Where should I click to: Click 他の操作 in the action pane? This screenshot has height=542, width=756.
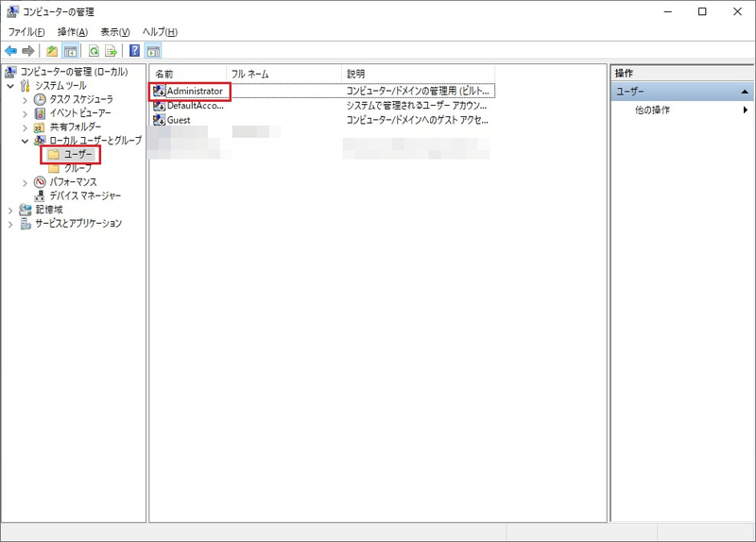(652, 110)
